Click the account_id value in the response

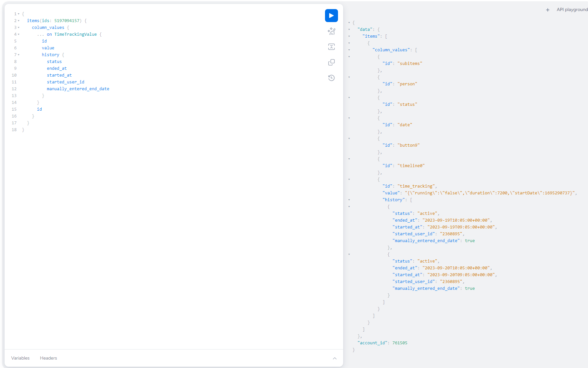400,343
